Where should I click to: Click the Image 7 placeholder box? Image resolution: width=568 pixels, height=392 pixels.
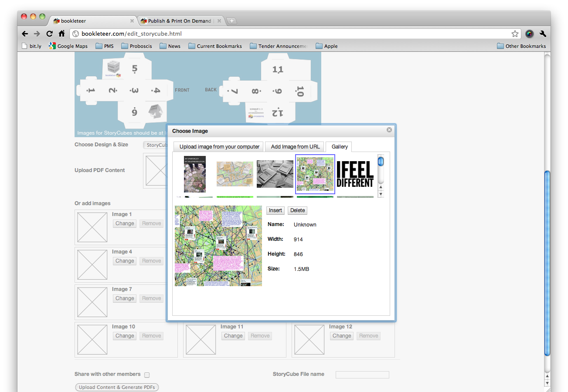click(x=92, y=302)
